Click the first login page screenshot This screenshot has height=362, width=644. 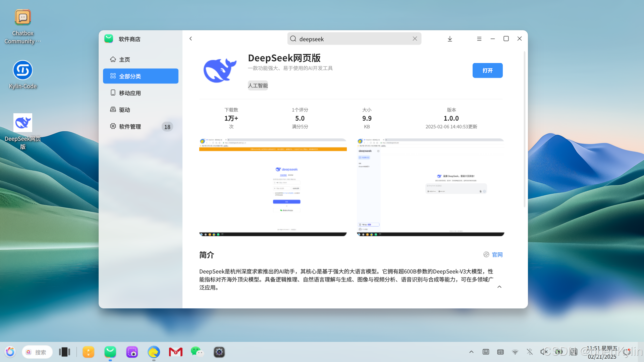[273, 187]
